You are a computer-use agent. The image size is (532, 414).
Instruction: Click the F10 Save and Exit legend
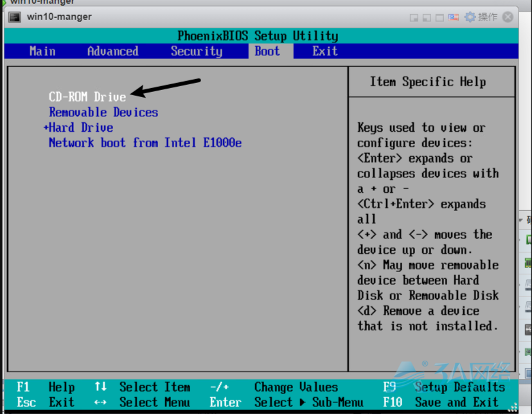(x=441, y=402)
